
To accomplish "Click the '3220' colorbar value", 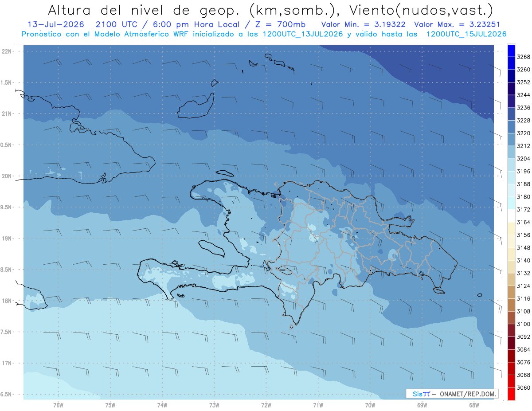I will [524, 133].
